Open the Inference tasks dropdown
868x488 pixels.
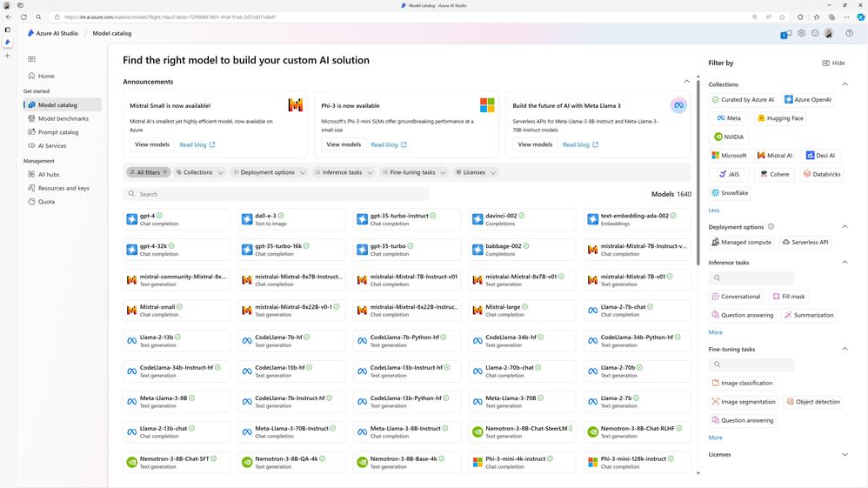tap(344, 172)
